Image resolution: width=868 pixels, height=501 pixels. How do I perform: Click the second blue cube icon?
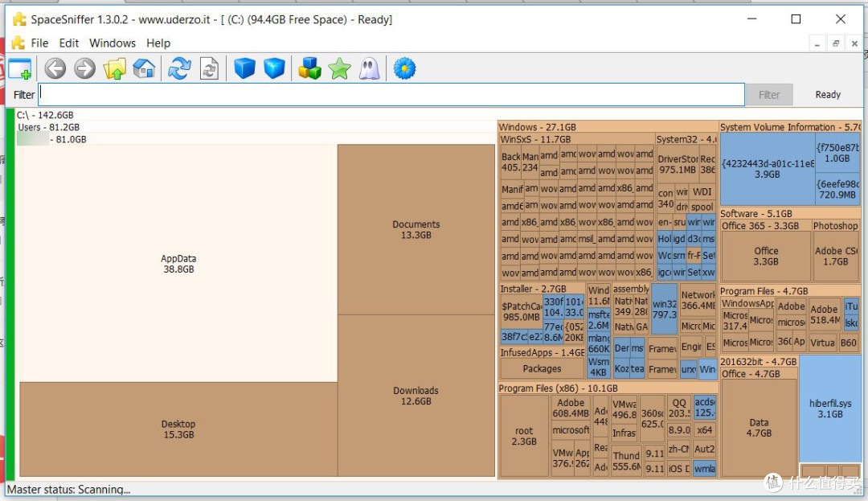tap(274, 69)
